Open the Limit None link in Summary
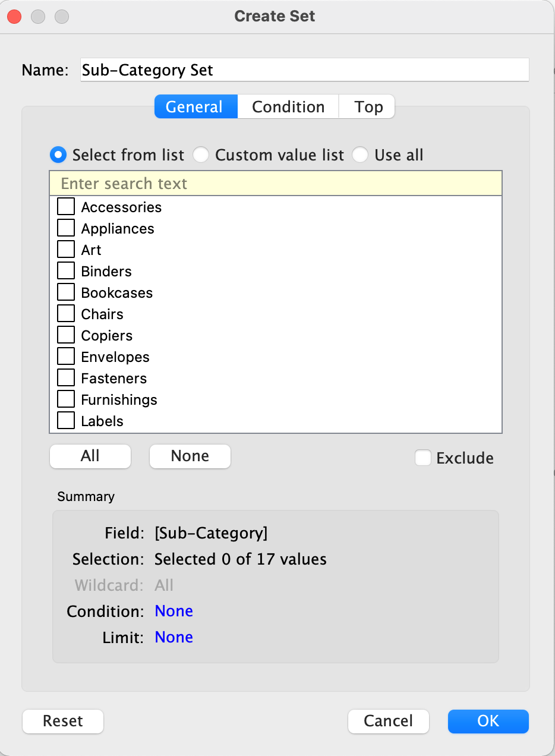Screen dimensions: 555x756 point(174,637)
